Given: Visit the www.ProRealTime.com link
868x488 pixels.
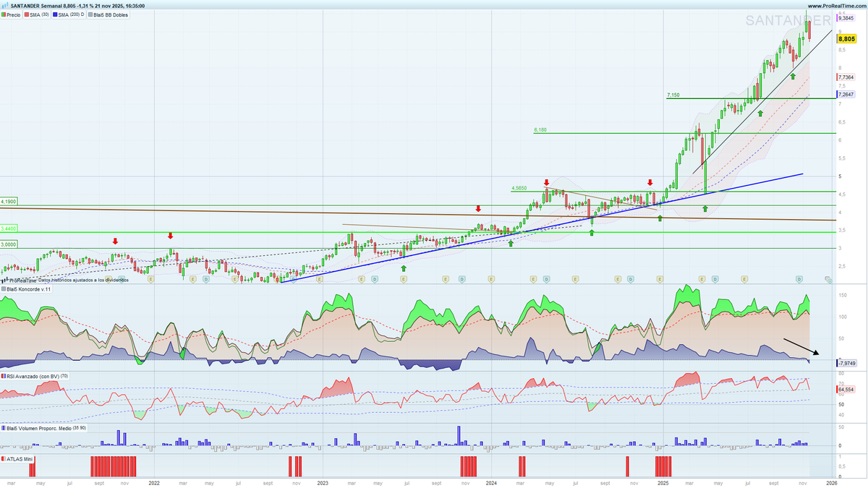Looking at the screenshot, I should tap(835, 6).
